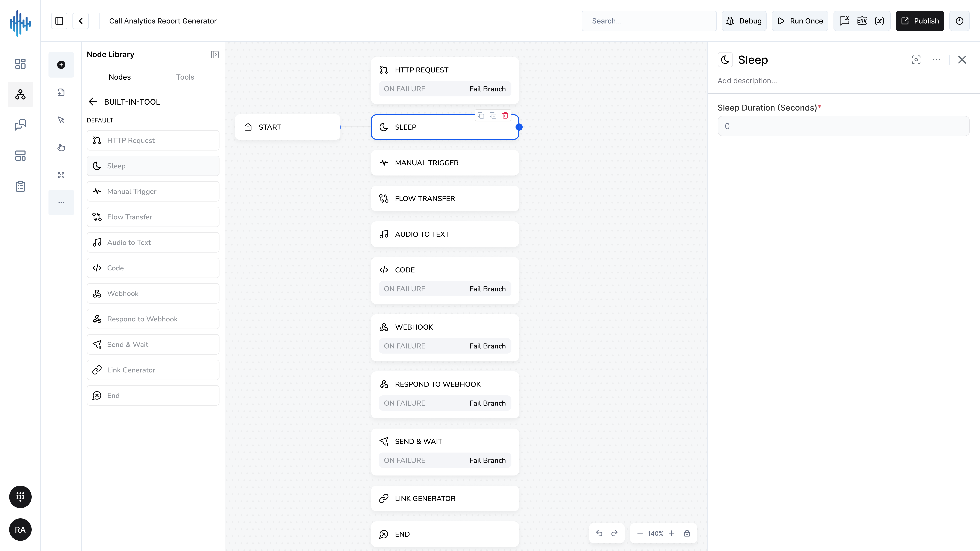Delete the selected Sleep node

[505, 115]
